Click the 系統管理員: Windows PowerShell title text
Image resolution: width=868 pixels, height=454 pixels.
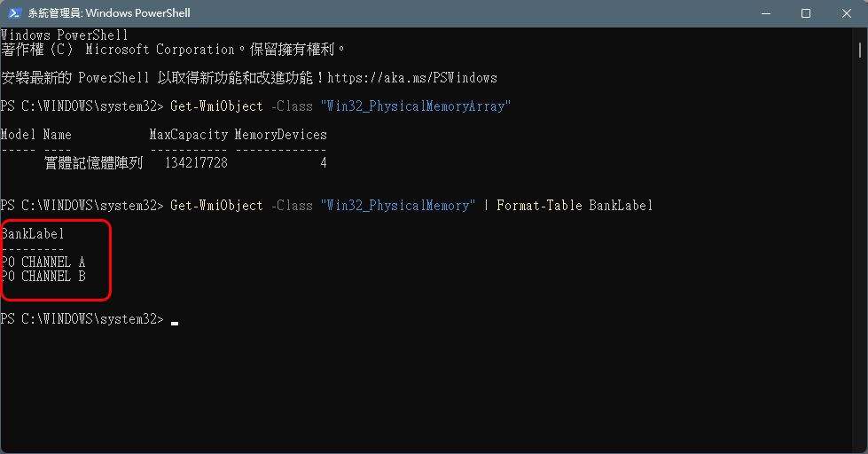pos(109,13)
